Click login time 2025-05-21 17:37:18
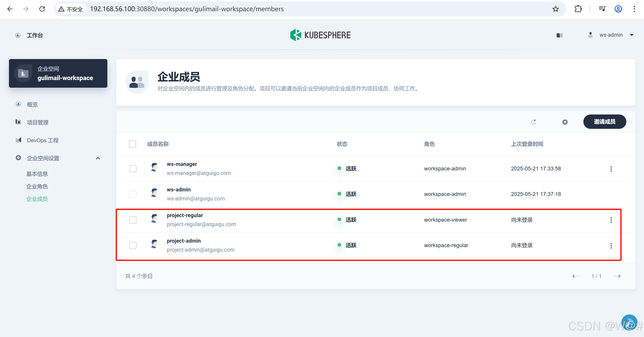 [x=536, y=194]
